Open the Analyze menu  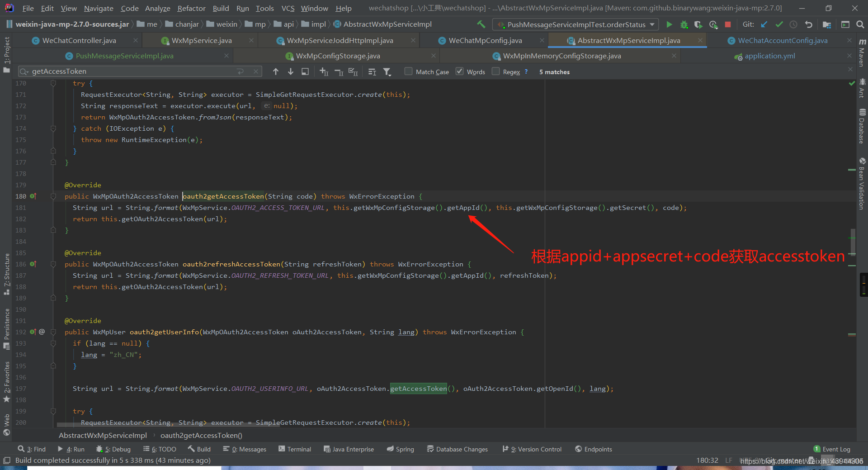pyautogui.click(x=157, y=8)
